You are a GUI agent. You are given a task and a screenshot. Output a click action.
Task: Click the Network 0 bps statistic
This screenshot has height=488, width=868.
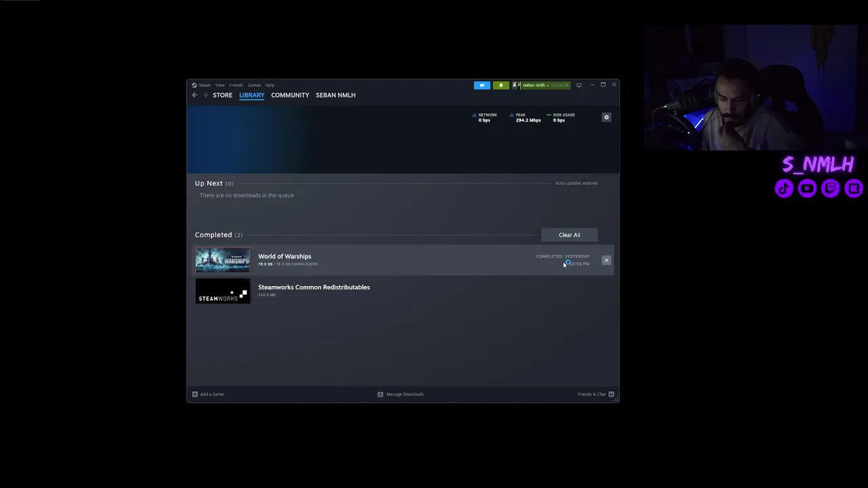coord(485,117)
